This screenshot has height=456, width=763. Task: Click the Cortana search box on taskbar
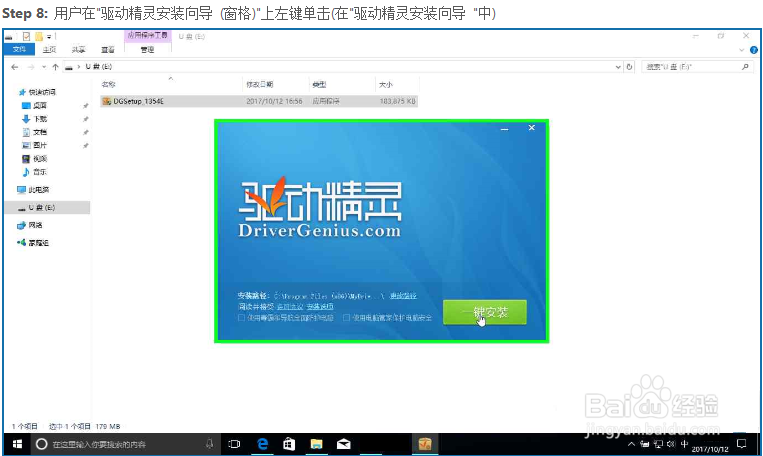(x=126, y=444)
